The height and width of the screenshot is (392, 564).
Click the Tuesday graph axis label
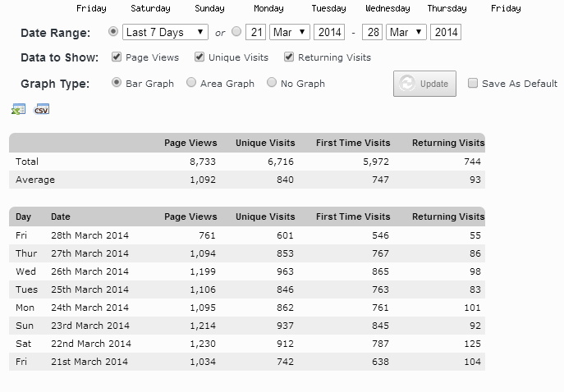pyautogui.click(x=328, y=8)
